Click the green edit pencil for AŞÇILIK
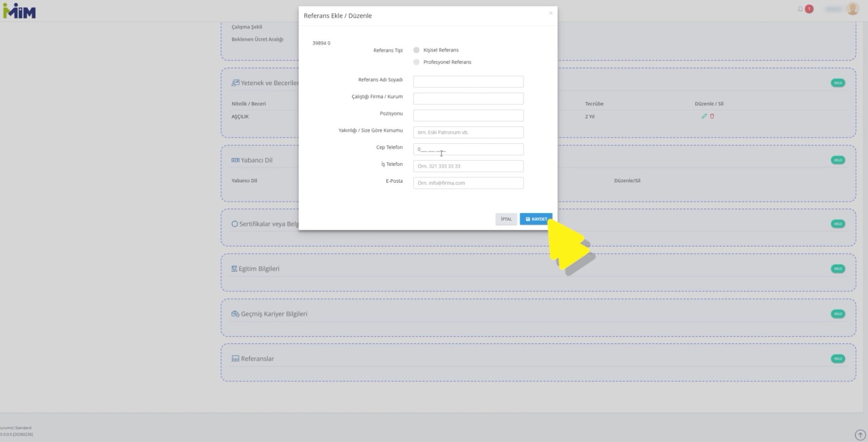868x442 pixels. (704, 116)
